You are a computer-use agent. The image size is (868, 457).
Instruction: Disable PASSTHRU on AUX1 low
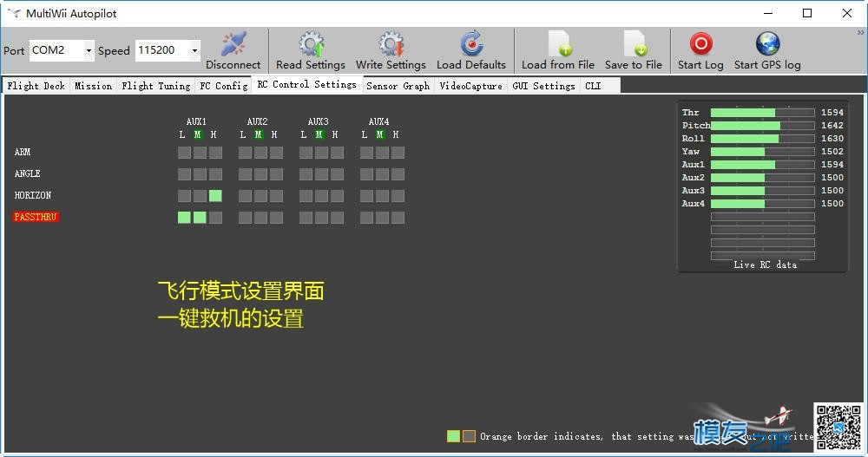tap(184, 218)
